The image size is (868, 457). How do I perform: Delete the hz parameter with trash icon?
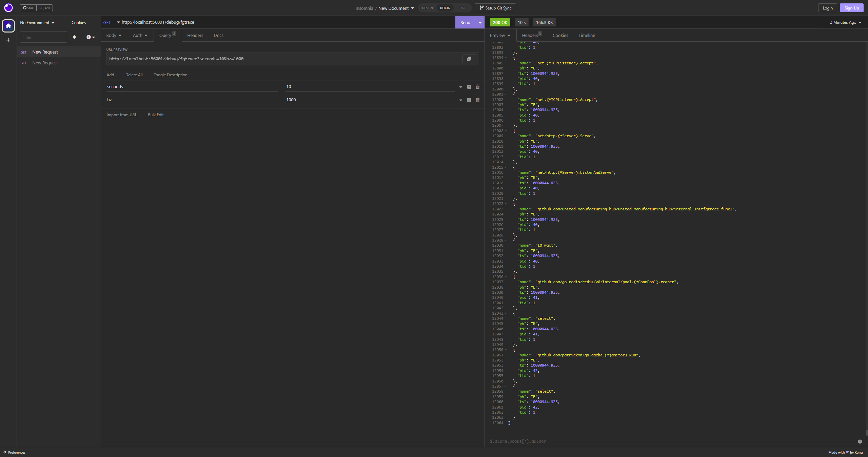coord(477,100)
